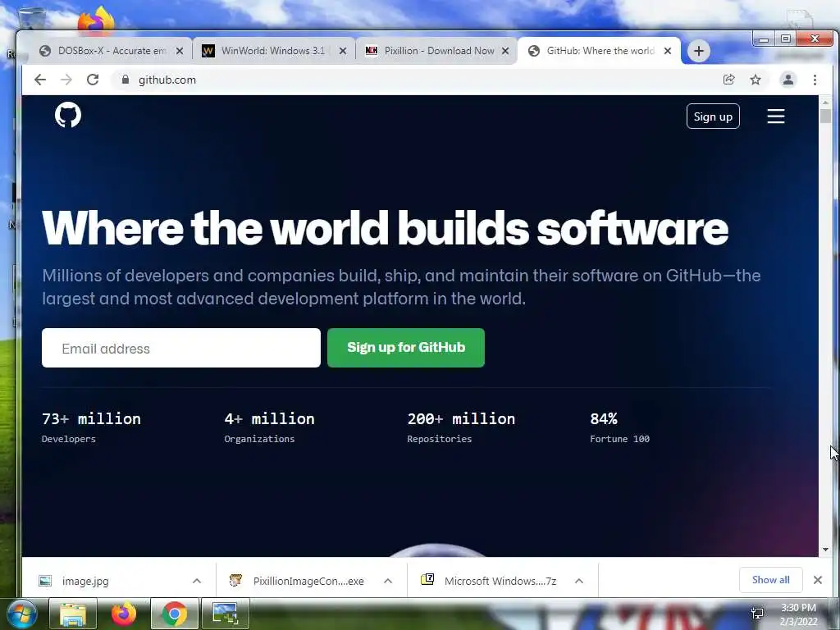Image resolution: width=840 pixels, height=630 pixels.
Task: Click the vertical scrollbar thumb
Action: (825, 116)
